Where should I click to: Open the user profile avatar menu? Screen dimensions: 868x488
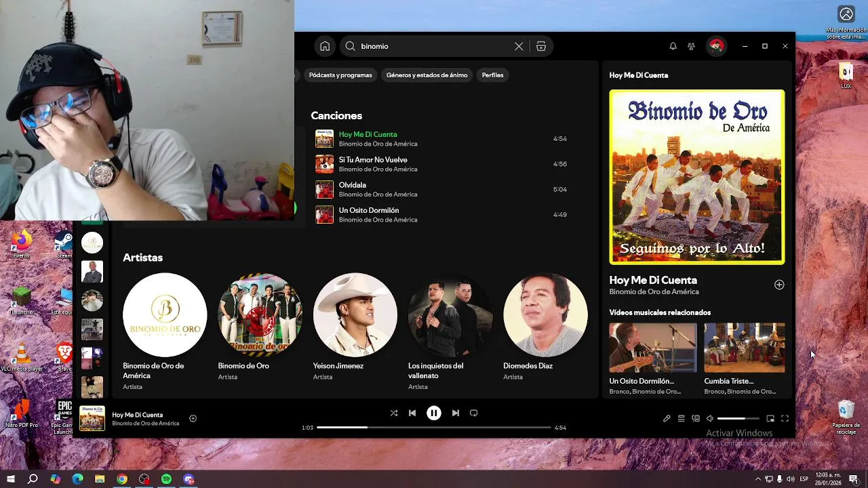(x=715, y=46)
